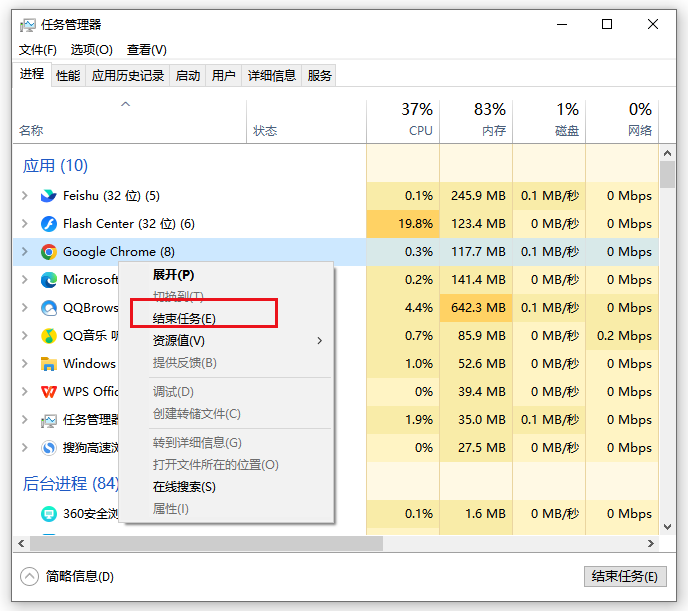Click the 360安全浏览器 process icon

[48, 514]
